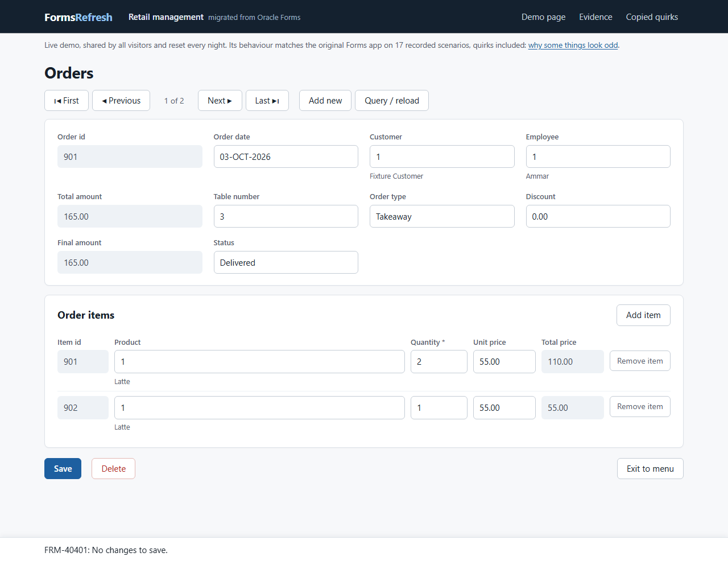Delete the current order
The width and height of the screenshot is (728, 569).
pyautogui.click(x=113, y=469)
